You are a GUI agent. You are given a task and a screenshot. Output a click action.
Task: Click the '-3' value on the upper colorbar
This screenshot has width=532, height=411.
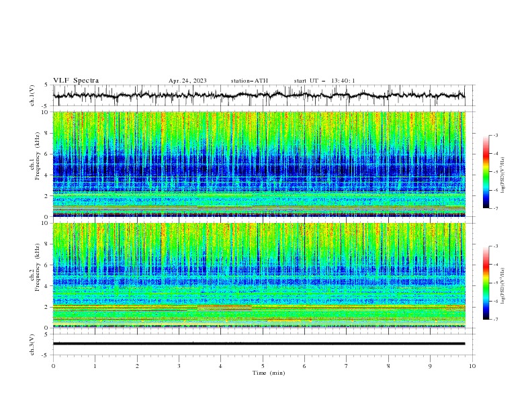(x=495, y=135)
